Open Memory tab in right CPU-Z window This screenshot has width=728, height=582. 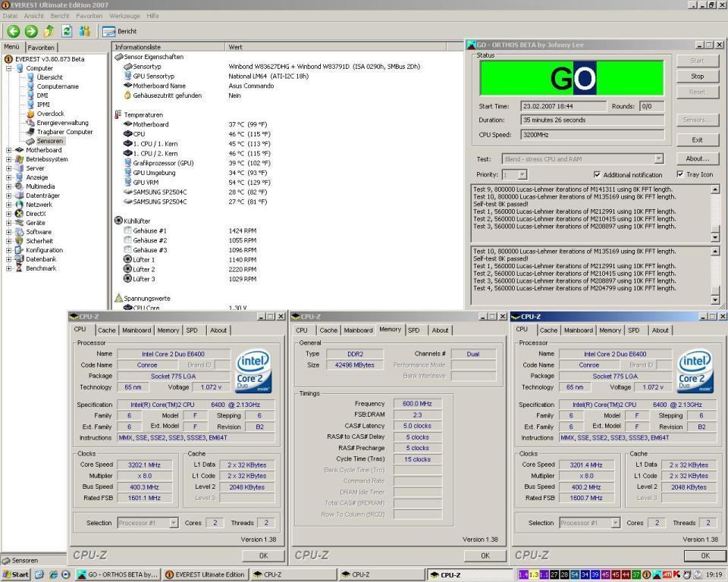[x=610, y=330]
